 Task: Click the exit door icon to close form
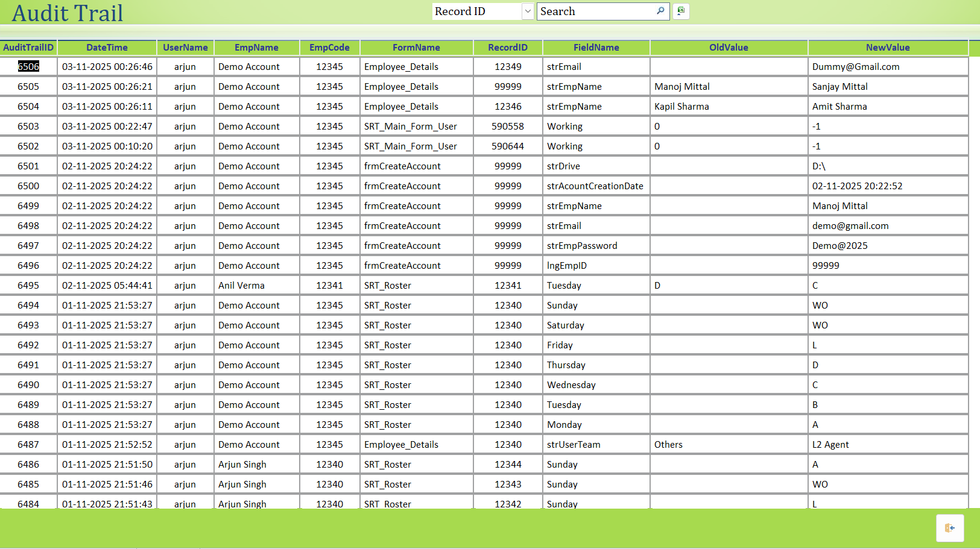[x=950, y=528]
